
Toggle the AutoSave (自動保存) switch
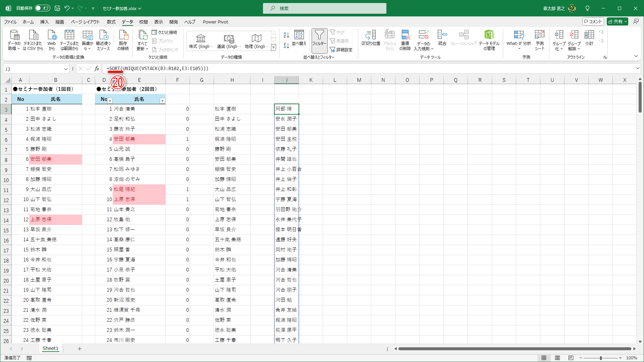click(43, 8)
